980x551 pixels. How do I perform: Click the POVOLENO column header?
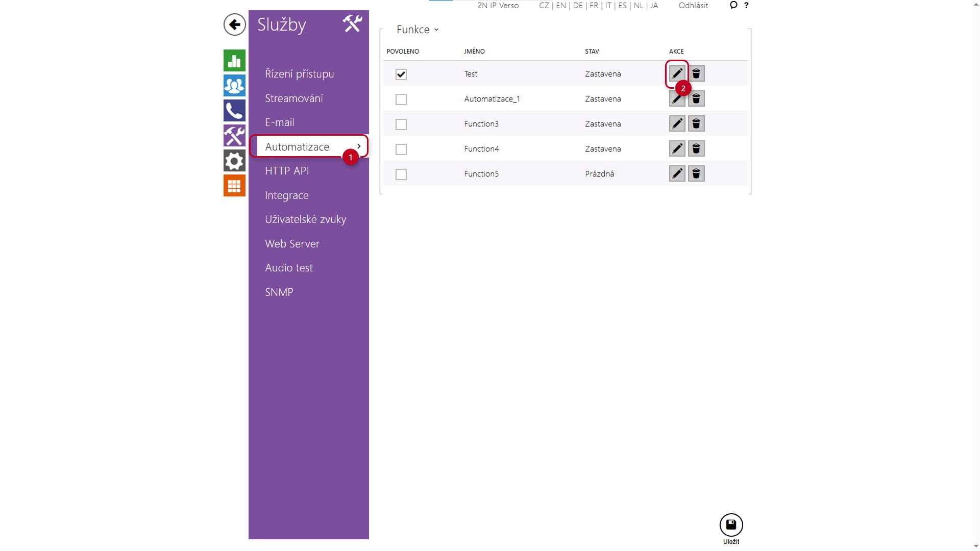(403, 52)
